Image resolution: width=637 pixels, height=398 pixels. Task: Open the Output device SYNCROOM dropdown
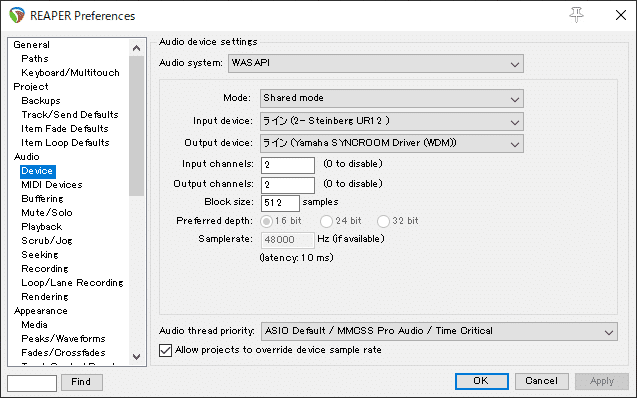pos(392,143)
